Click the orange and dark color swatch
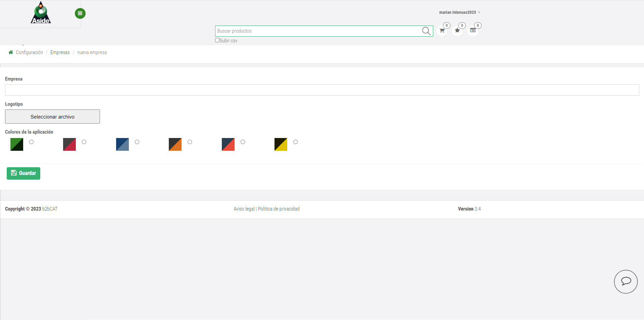Viewport: 644px width, 320px height. point(175,144)
